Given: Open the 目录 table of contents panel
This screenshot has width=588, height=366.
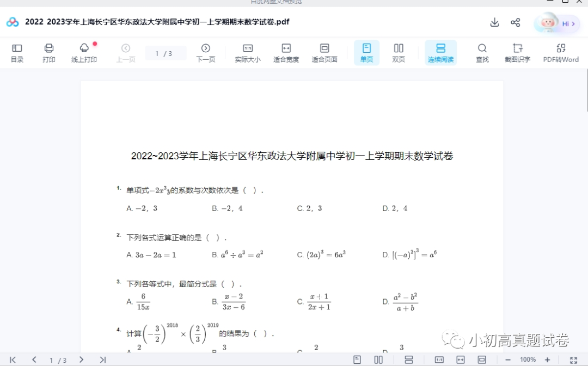Looking at the screenshot, I should click(17, 53).
